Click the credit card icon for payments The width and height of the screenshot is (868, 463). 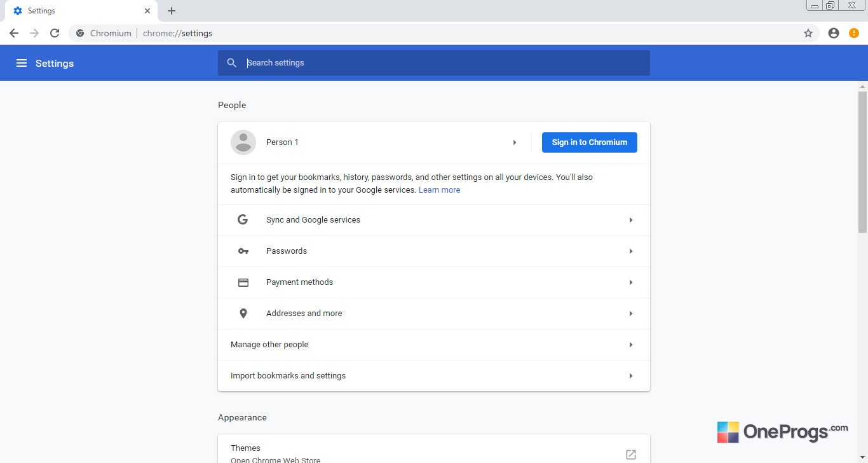(243, 282)
